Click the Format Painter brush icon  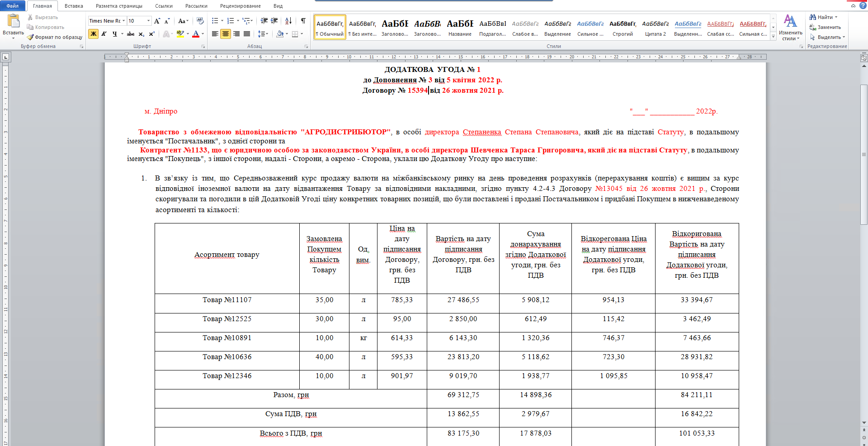coord(30,37)
